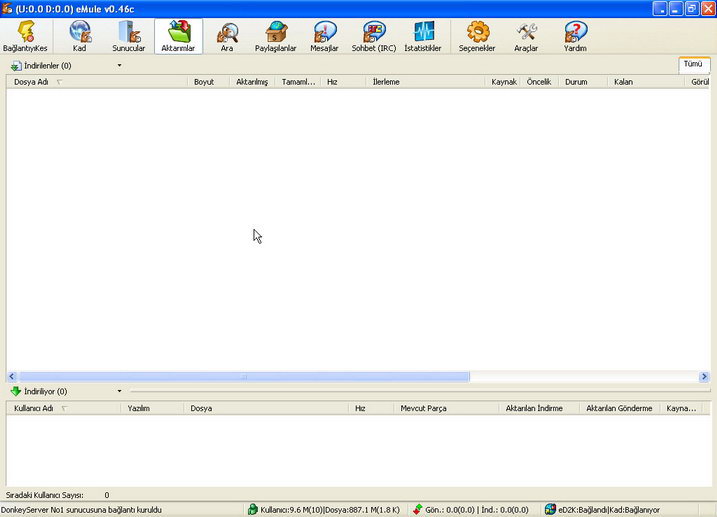
Task: Sort by the Boyut column header
Action: click(x=209, y=82)
